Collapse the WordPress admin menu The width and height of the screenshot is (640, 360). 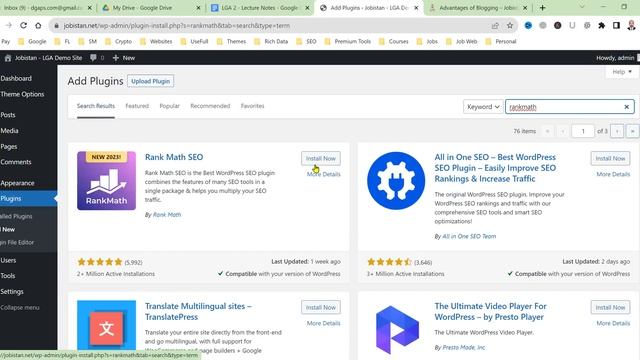click(20, 308)
